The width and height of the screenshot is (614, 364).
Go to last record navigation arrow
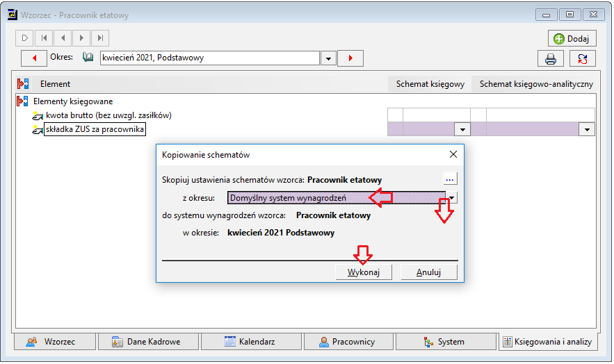(100, 38)
